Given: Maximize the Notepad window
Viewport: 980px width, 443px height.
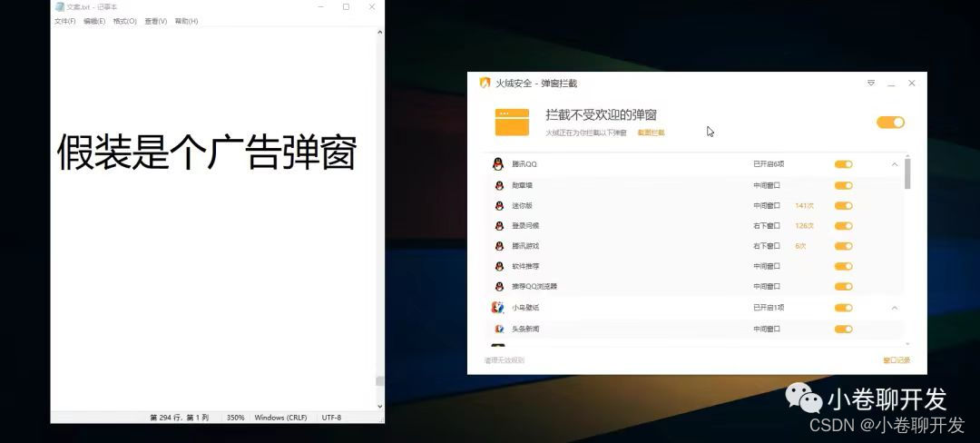Looking at the screenshot, I should tap(346, 7).
